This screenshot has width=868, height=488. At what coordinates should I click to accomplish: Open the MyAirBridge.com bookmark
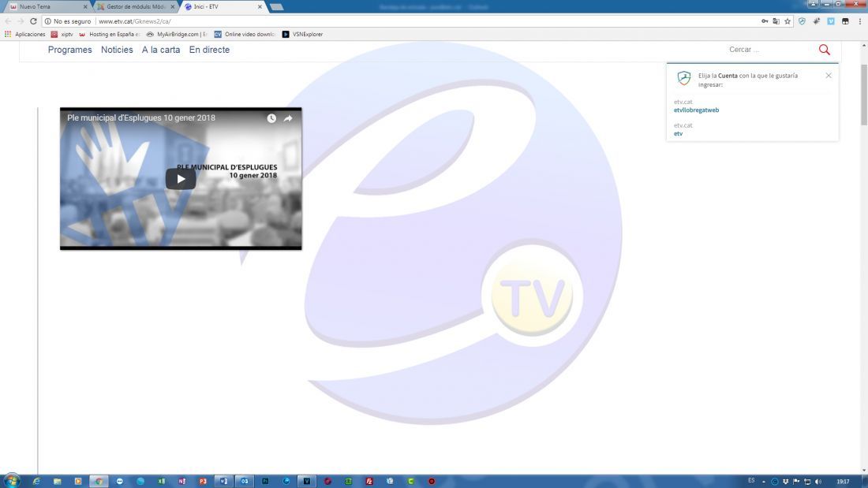[177, 35]
